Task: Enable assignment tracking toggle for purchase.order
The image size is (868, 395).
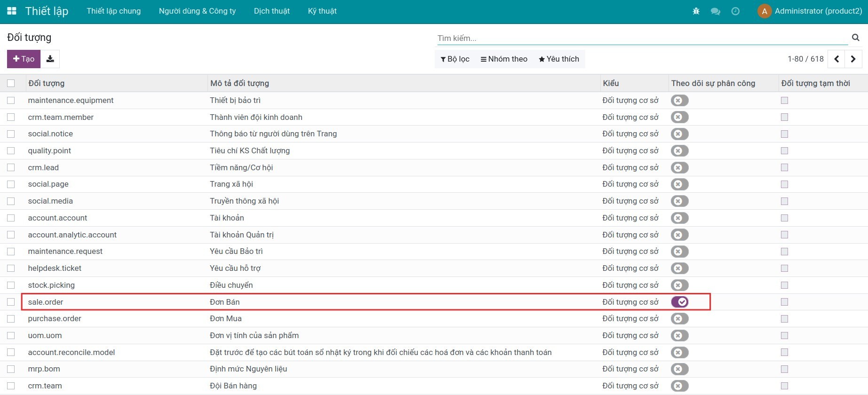Action: (680, 319)
